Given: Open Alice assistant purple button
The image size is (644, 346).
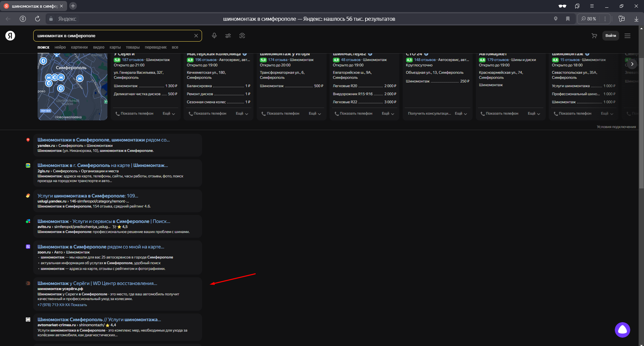Looking at the screenshot, I should [623, 330].
